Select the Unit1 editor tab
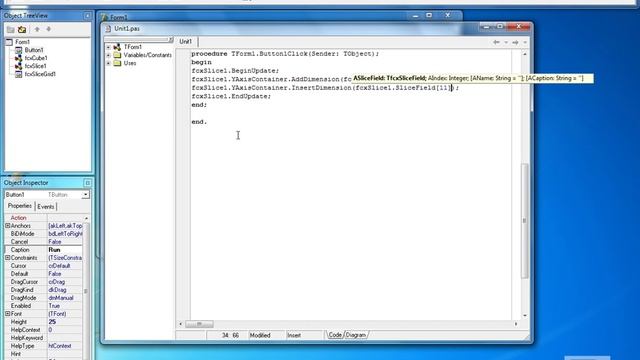This screenshot has width=640, height=360. click(x=186, y=42)
